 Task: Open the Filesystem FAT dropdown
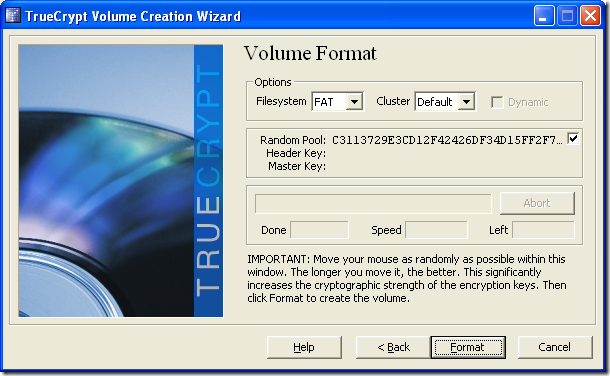tap(337, 102)
